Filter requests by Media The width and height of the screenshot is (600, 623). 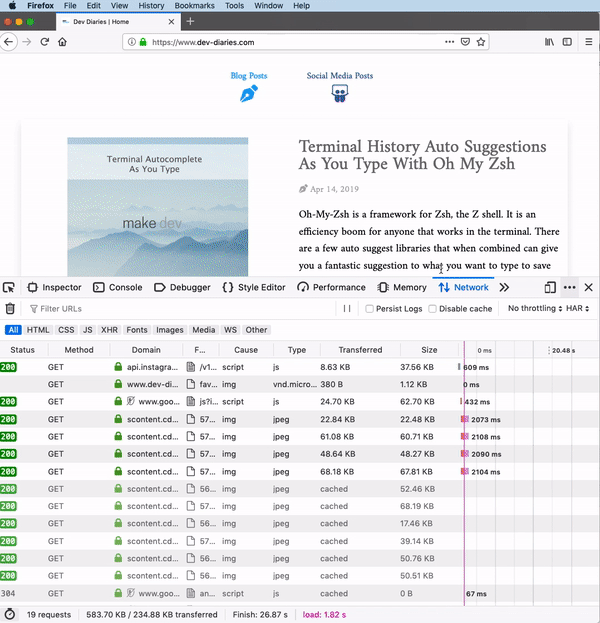[203, 330]
